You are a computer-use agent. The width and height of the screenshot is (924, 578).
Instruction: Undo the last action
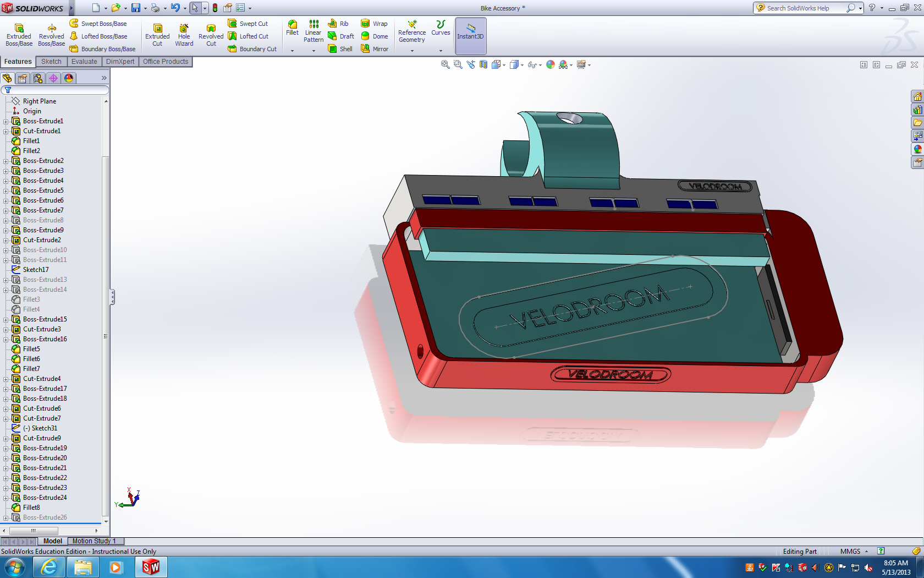[175, 8]
